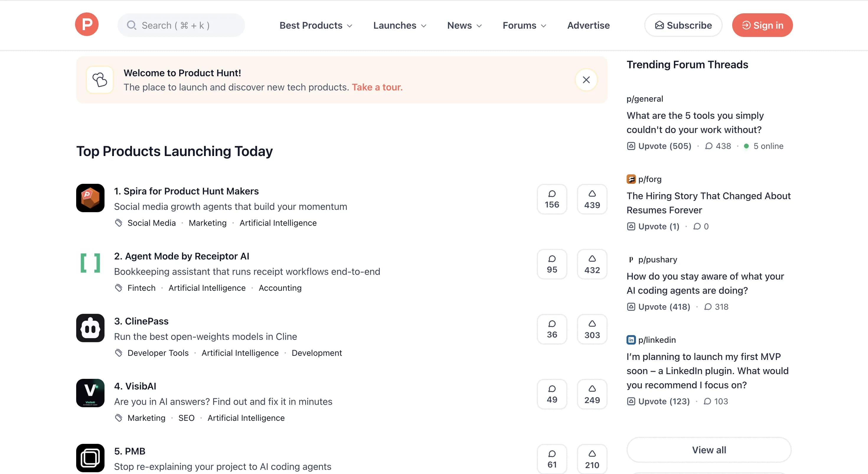Open Spira product thumbnail icon

[90, 198]
